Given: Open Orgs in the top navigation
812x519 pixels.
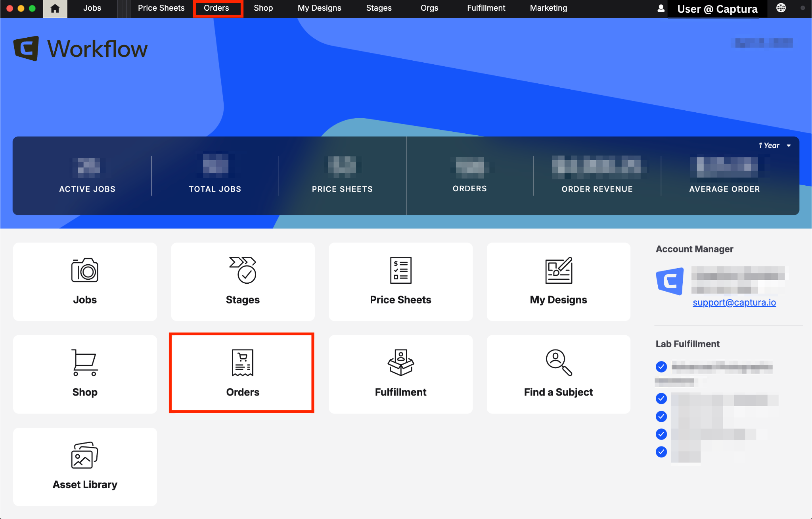Looking at the screenshot, I should [429, 8].
